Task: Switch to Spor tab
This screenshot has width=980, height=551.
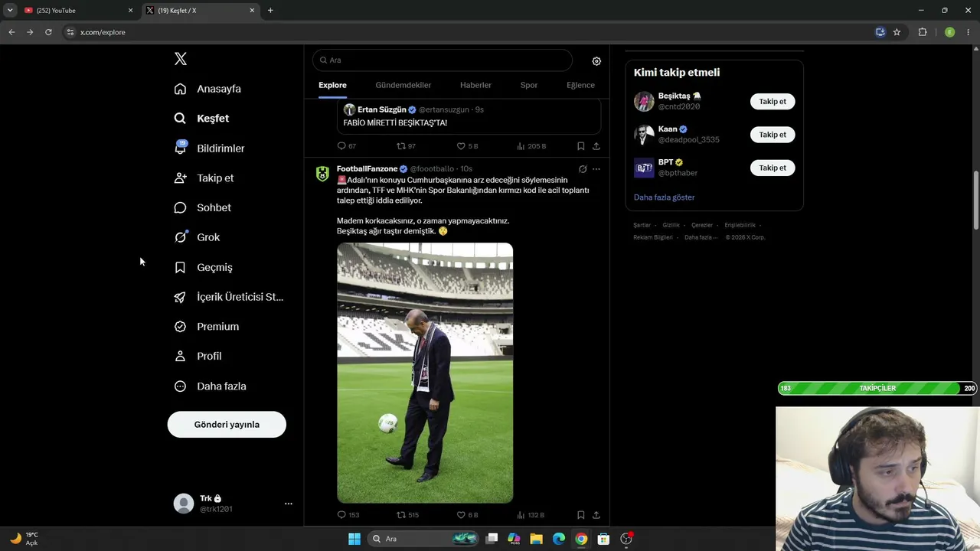Action: click(x=529, y=85)
